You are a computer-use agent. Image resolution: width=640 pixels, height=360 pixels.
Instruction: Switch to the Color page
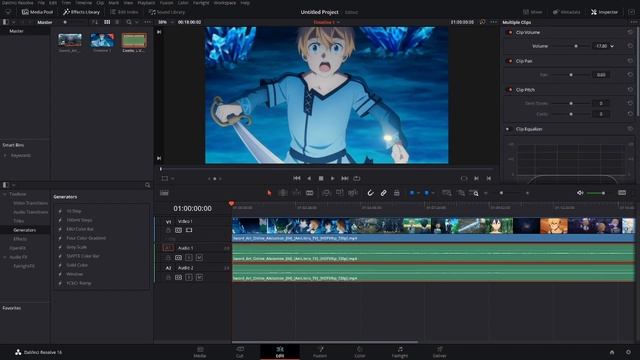coord(360,352)
